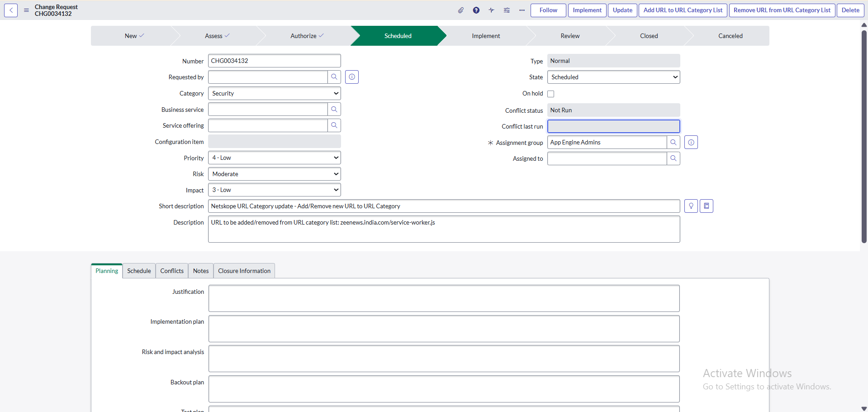Open the Schedule tab
Screen dimensions: 868x412
point(139,271)
